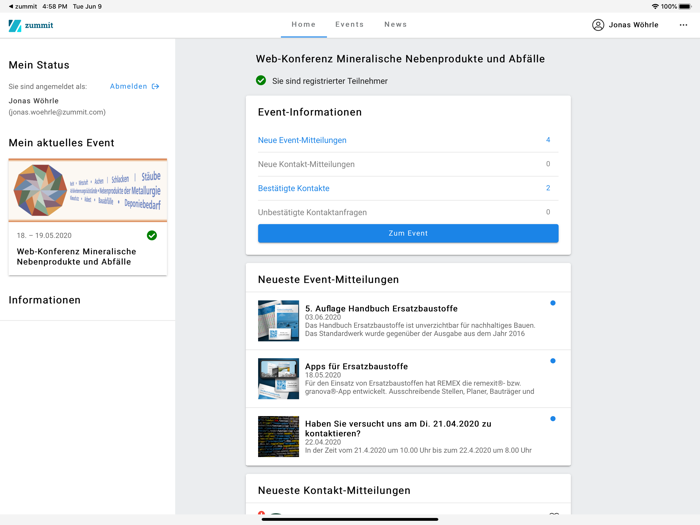Open Neue Event-Mitteilungen link
The height and width of the screenshot is (525, 700).
pos(302,141)
